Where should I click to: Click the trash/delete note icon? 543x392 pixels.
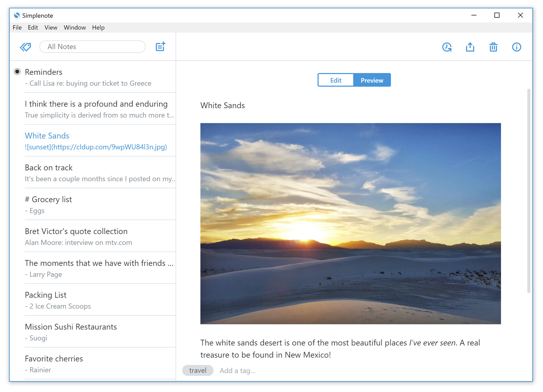pos(494,47)
